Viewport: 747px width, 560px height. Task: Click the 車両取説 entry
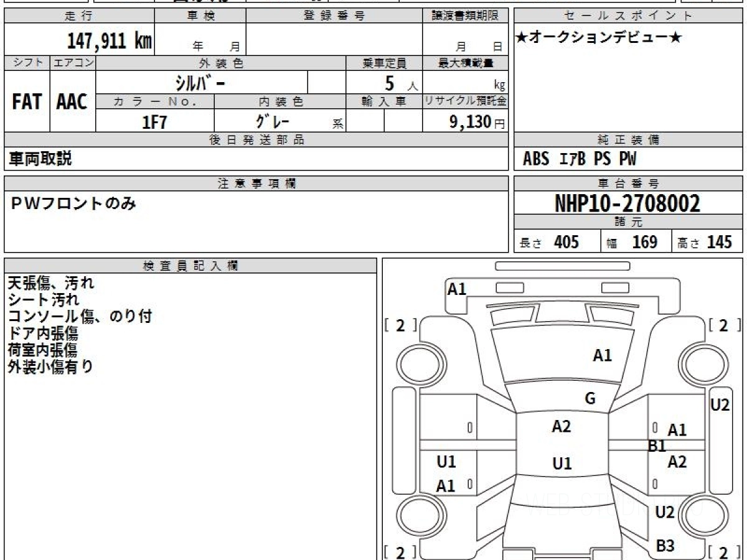tap(40, 159)
